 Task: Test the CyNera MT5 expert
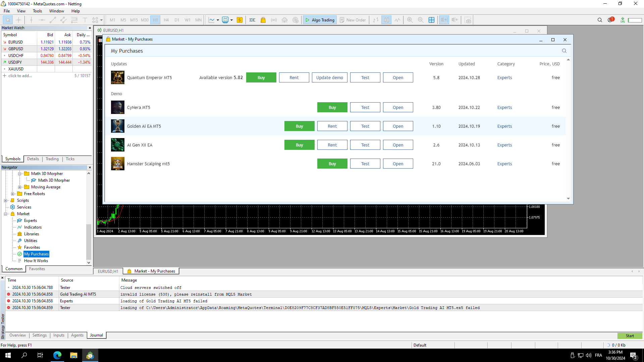pos(365,107)
